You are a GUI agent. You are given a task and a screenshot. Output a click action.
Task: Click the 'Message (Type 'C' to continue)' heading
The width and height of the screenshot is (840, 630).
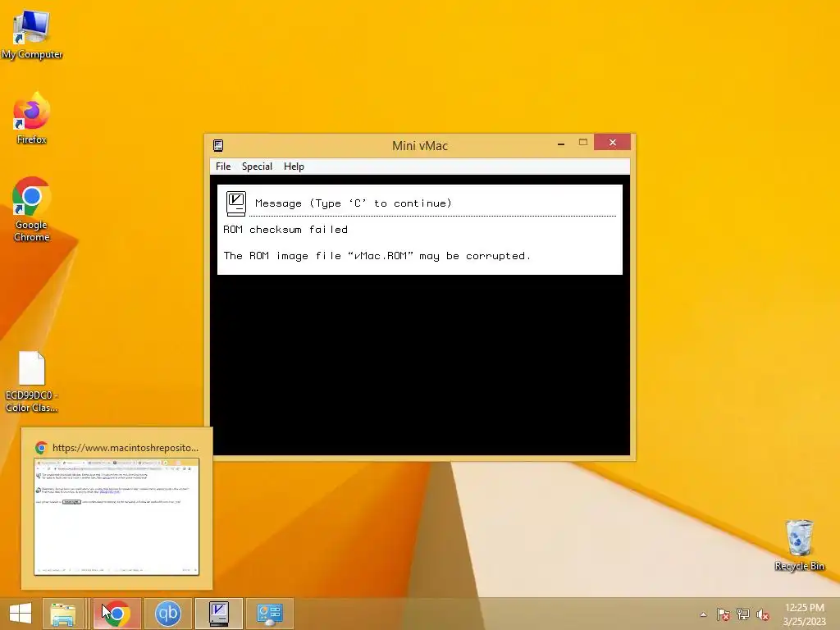[x=354, y=203]
